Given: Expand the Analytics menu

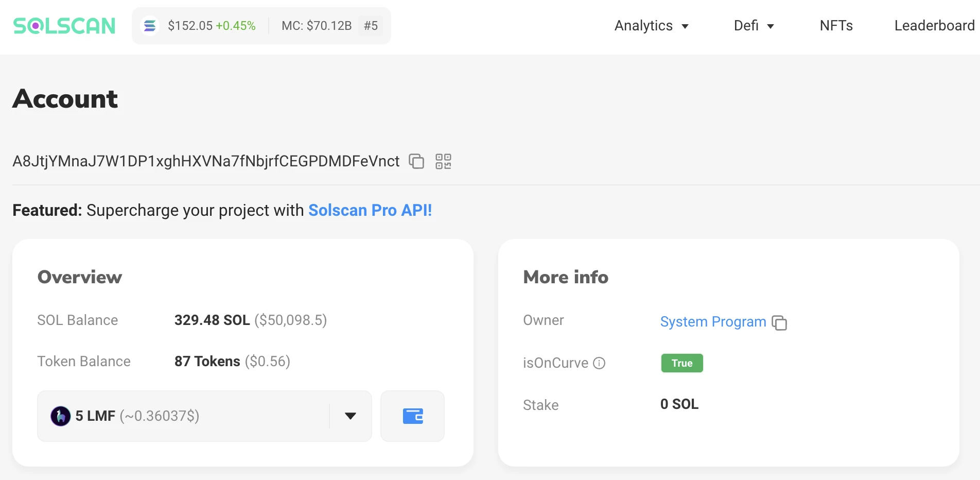Looking at the screenshot, I should coord(651,26).
